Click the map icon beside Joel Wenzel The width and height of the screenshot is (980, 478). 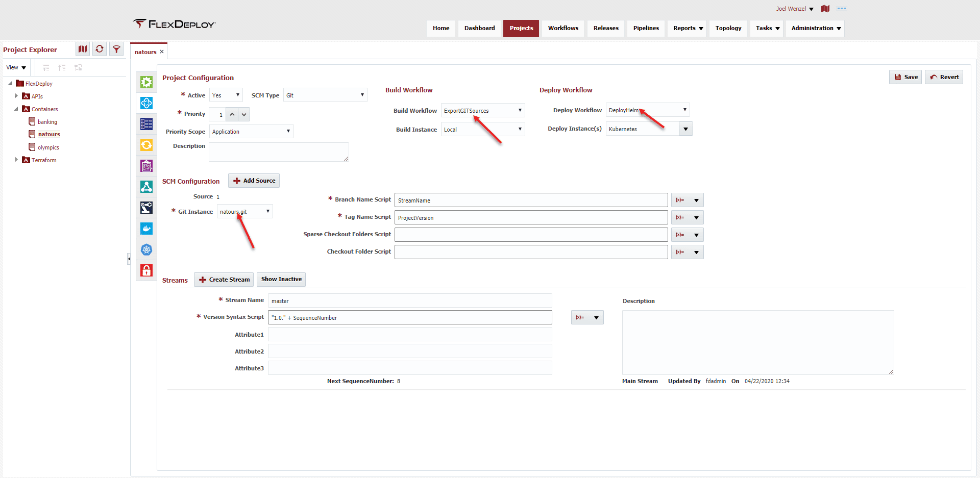pos(825,9)
